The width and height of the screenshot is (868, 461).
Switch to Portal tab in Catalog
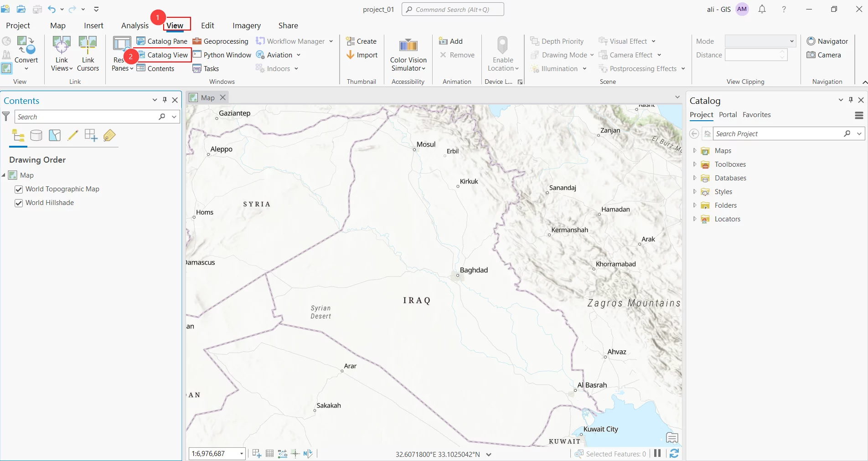pyautogui.click(x=728, y=115)
